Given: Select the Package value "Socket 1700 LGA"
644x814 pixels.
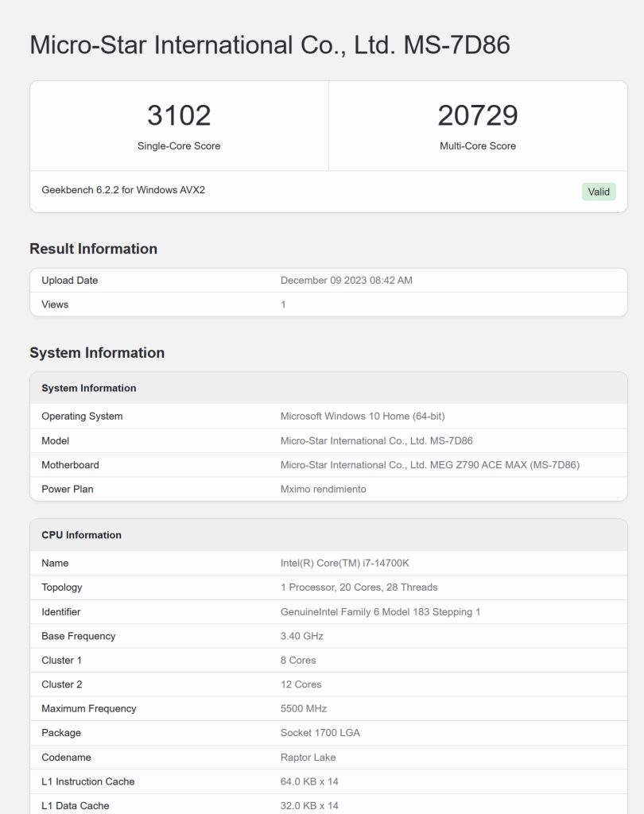Looking at the screenshot, I should tap(320, 732).
